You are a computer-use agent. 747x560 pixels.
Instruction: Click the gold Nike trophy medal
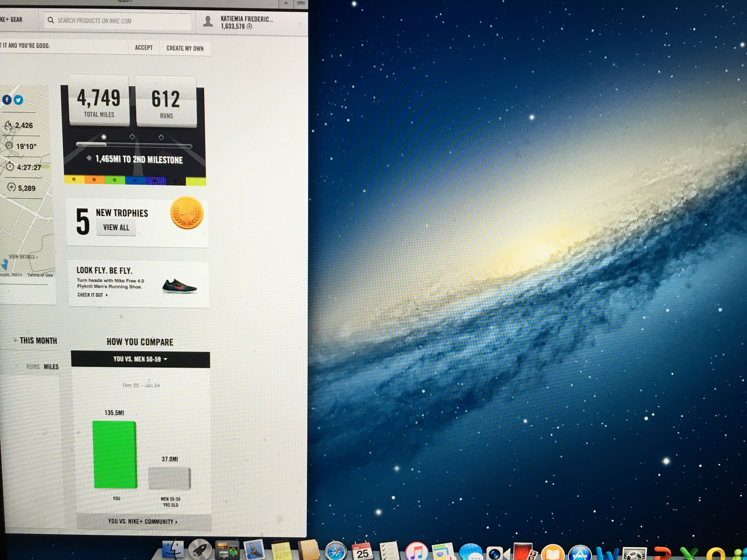click(x=187, y=213)
